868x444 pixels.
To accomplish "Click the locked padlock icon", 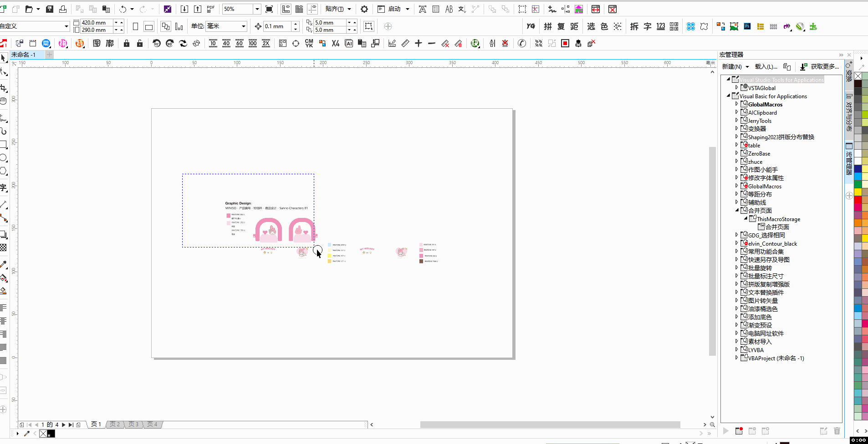I will click(x=127, y=43).
